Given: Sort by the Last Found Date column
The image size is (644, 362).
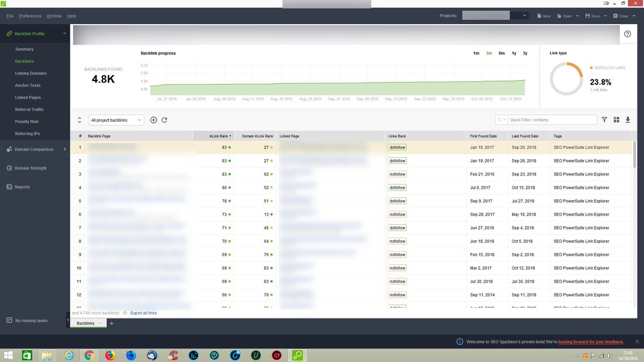Looking at the screenshot, I should tap(529, 136).
